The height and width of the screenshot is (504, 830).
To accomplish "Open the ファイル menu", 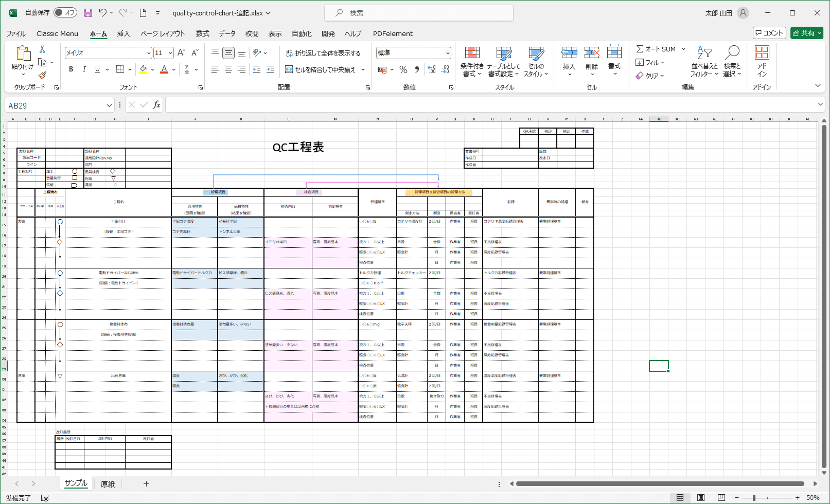I will tap(16, 33).
